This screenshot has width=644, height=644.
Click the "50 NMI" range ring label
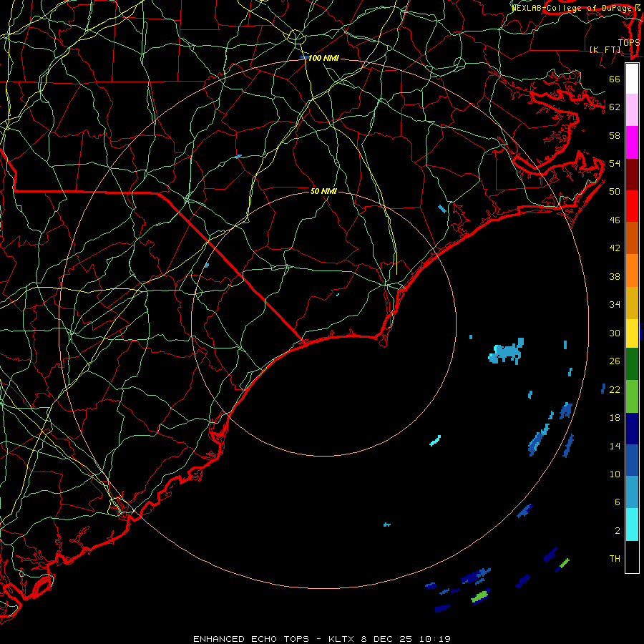pyautogui.click(x=323, y=191)
